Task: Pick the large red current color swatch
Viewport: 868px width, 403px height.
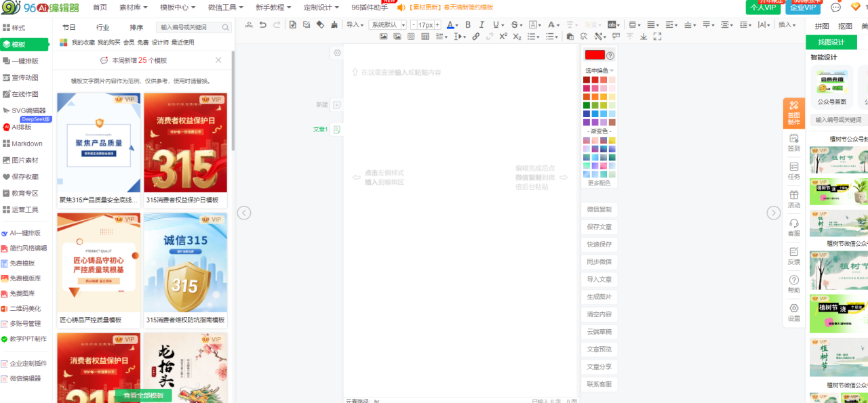Action: pos(594,56)
